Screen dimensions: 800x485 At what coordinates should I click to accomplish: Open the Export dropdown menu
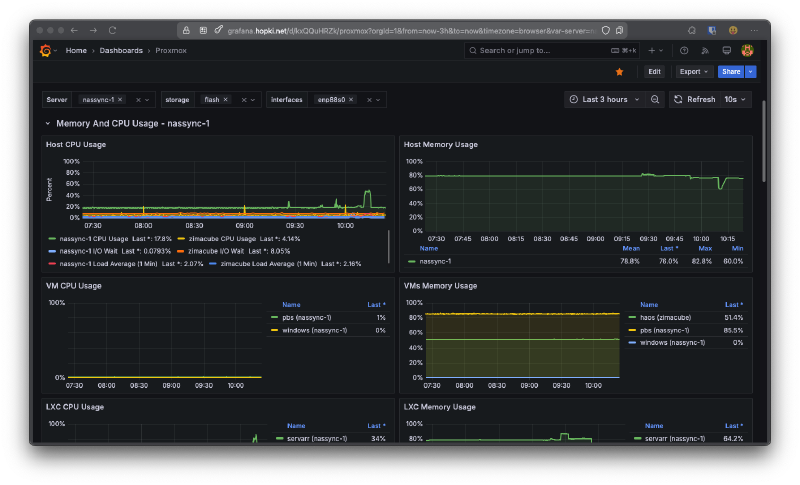pyautogui.click(x=693, y=72)
